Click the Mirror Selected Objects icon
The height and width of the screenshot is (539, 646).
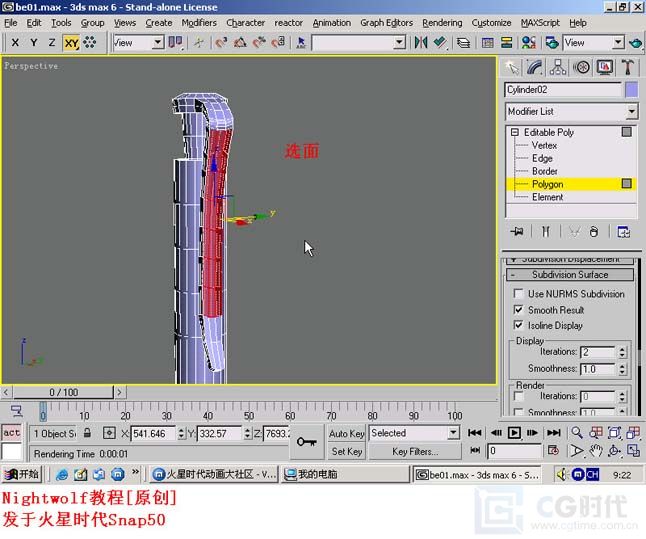click(421, 42)
